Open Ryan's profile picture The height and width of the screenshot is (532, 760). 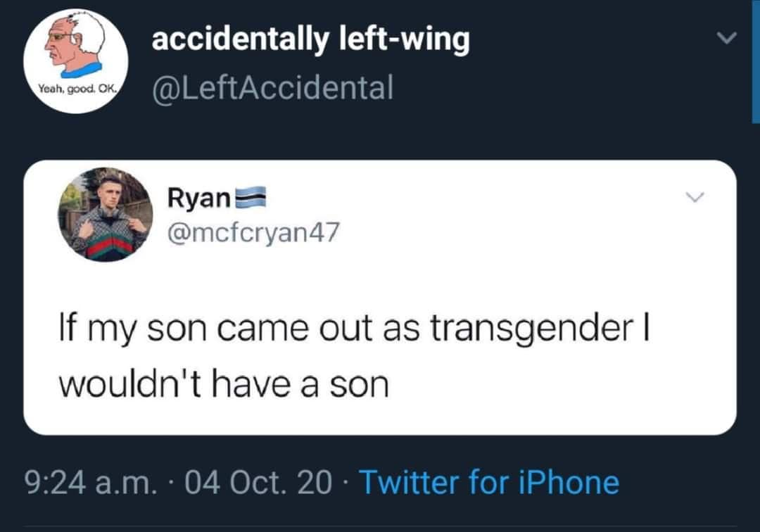point(105,215)
